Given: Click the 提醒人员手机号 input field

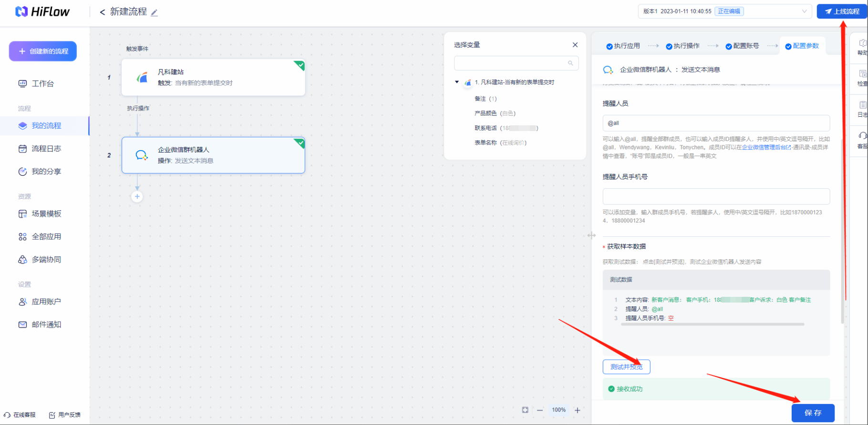Looking at the screenshot, I should 716,196.
